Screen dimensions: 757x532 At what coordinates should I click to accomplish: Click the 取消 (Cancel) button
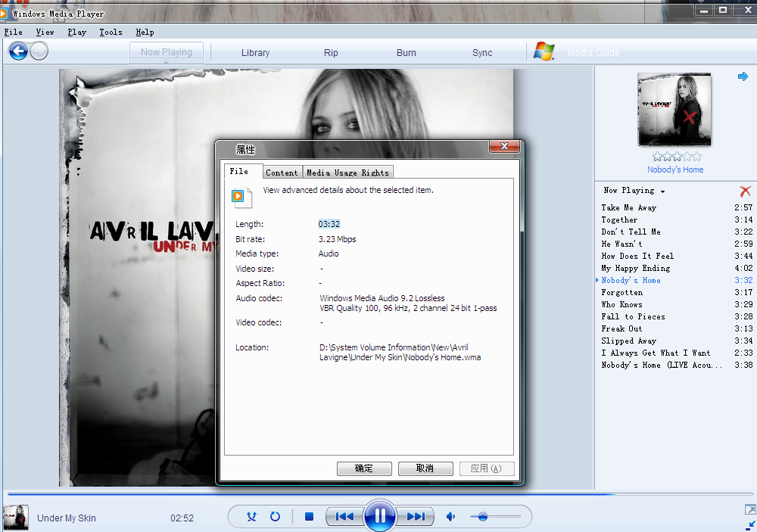pos(425,468)
